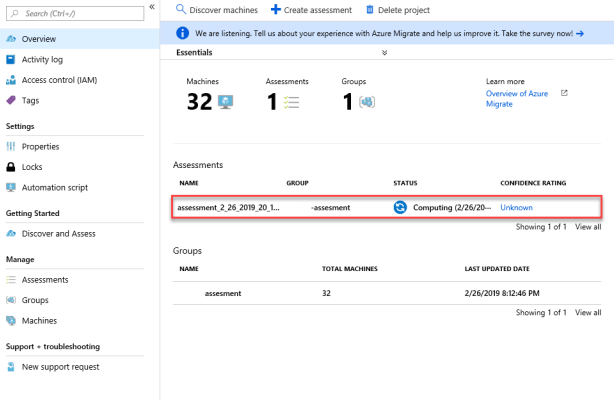The height and width of the screenshot is (400, 614).
Task: Click Discover machines button
Action: pyautogui.click(x=217, y=10)
